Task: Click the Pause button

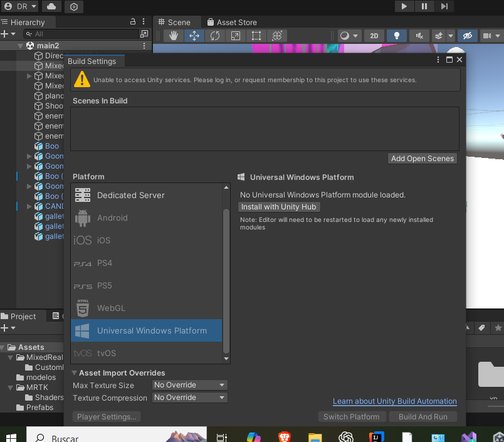Action: click(x=424, y=6)
